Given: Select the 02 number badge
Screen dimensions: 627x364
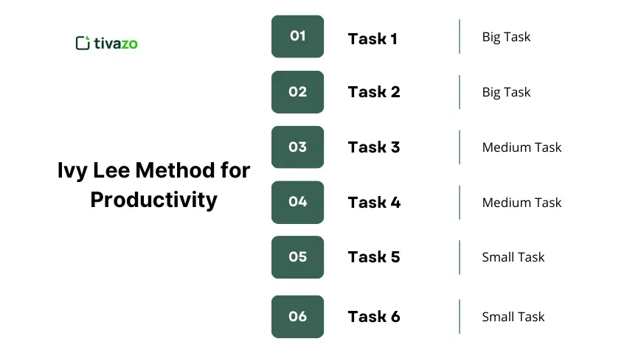Looking at the screenshot, I should coord(297,92).
